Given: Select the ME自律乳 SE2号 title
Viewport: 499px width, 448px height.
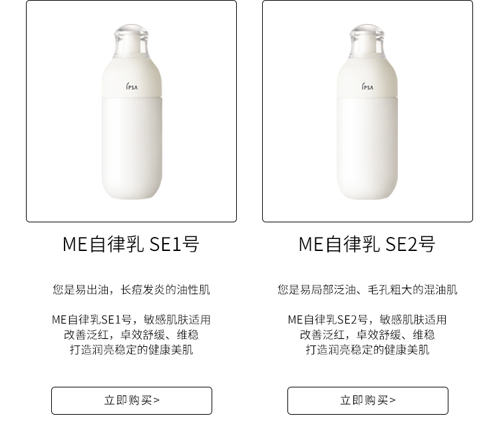Looking at the screenshot, I should [x=367, y=244].
